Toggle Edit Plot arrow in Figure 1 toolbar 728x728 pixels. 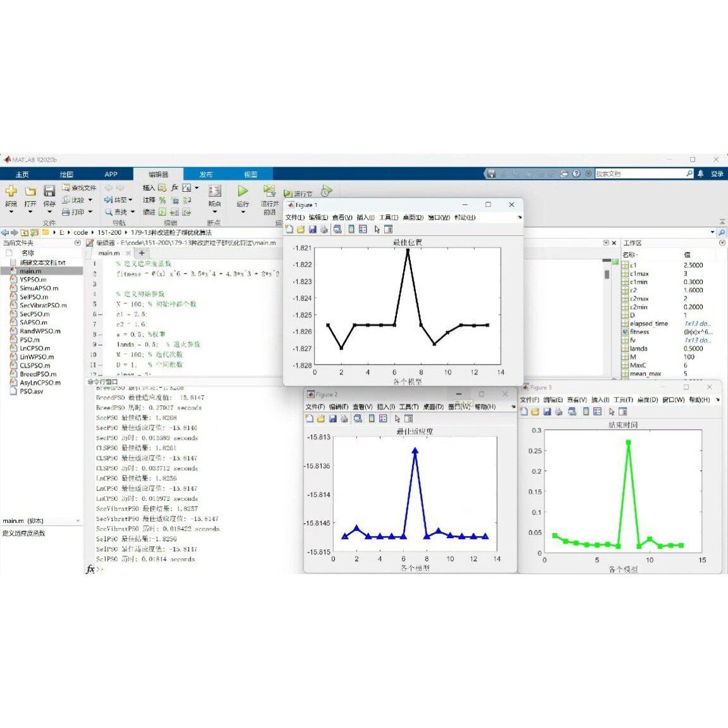pyautogui.click(x=377, y=229)
